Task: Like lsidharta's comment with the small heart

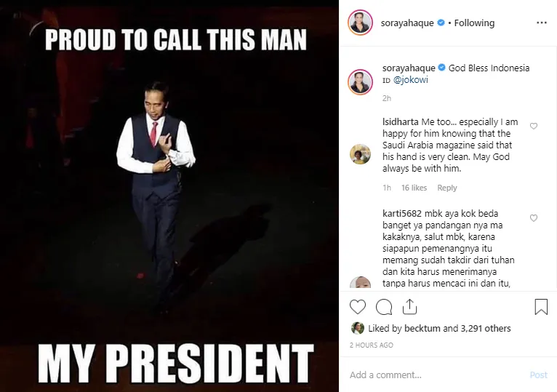Action: click(534, 127)
